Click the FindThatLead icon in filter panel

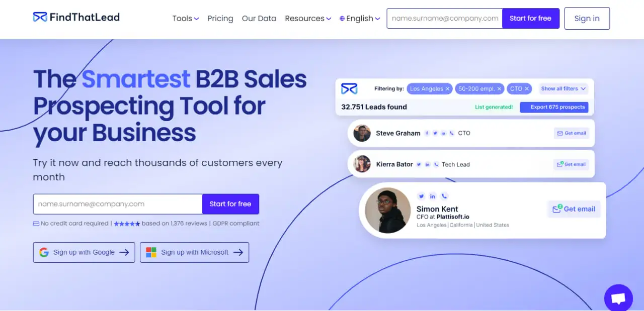pos(349,89)
